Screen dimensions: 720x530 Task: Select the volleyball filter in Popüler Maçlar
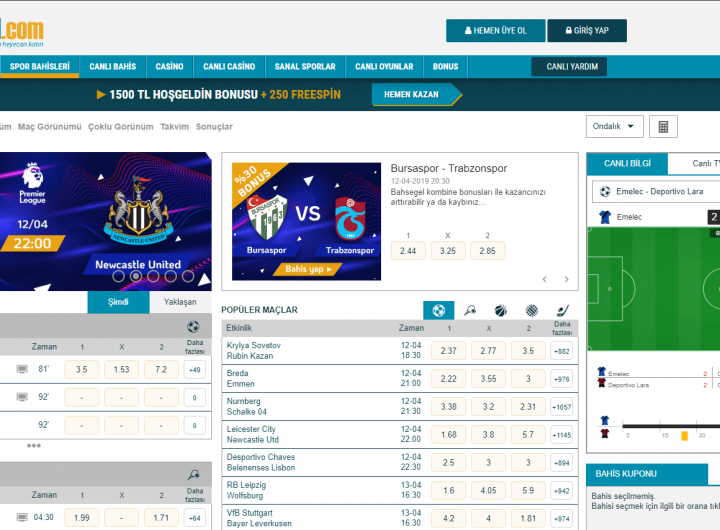(532, 310)
